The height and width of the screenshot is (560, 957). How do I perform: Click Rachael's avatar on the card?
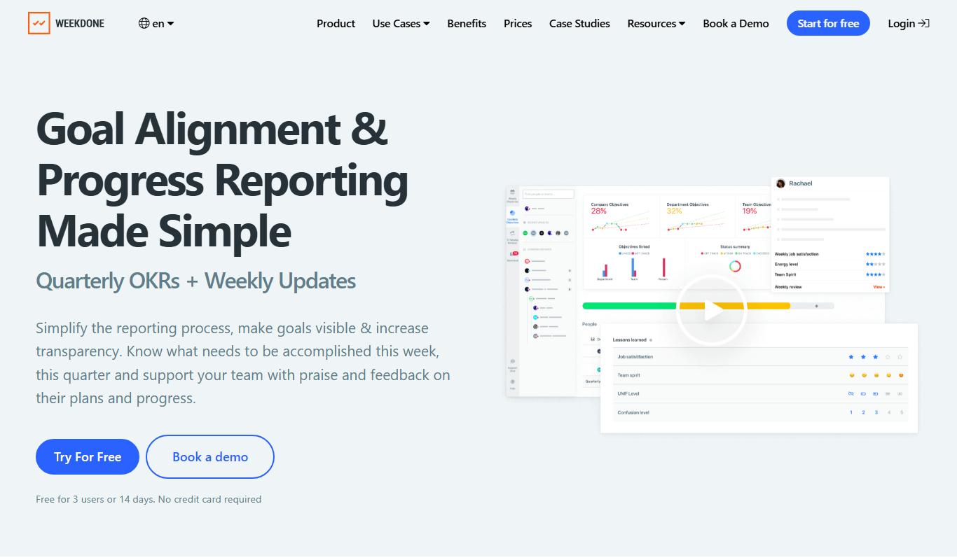coord(780,183)
